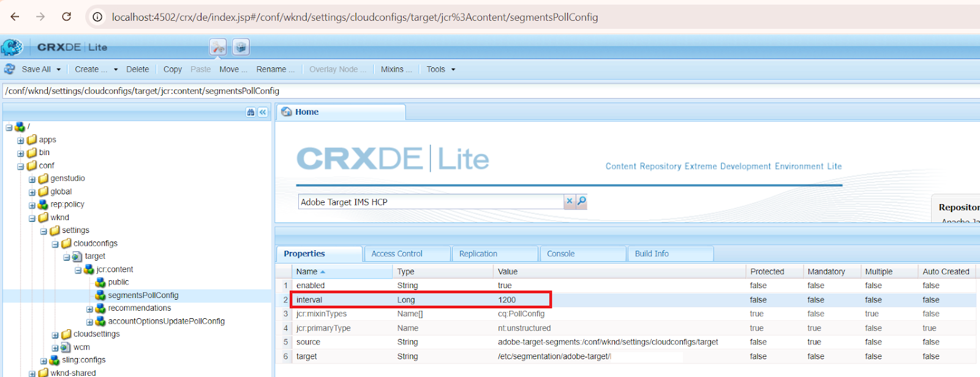This screenshot has height=377, width=980.
Task: Click the browser URL address field
Action: (x=355, y=17)
